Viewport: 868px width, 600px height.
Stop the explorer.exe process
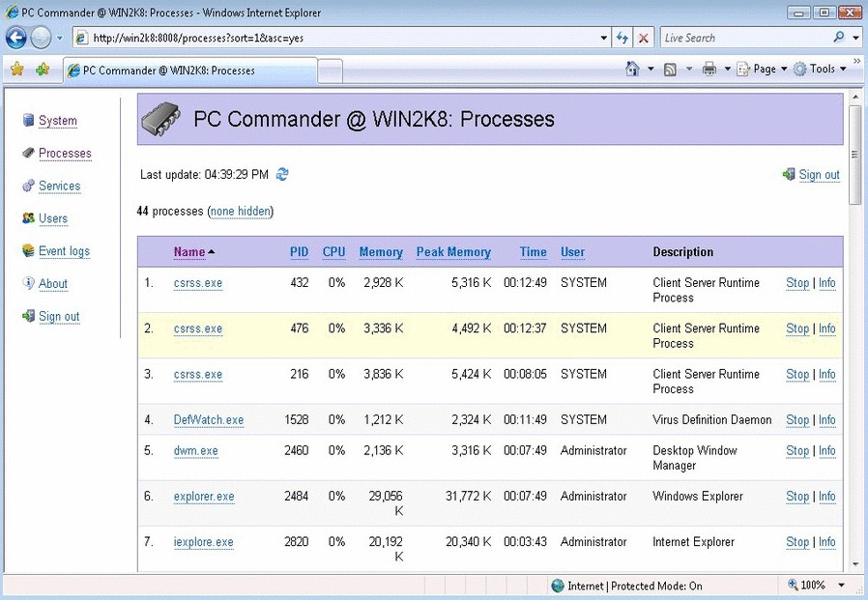click(x=797, y=497)
